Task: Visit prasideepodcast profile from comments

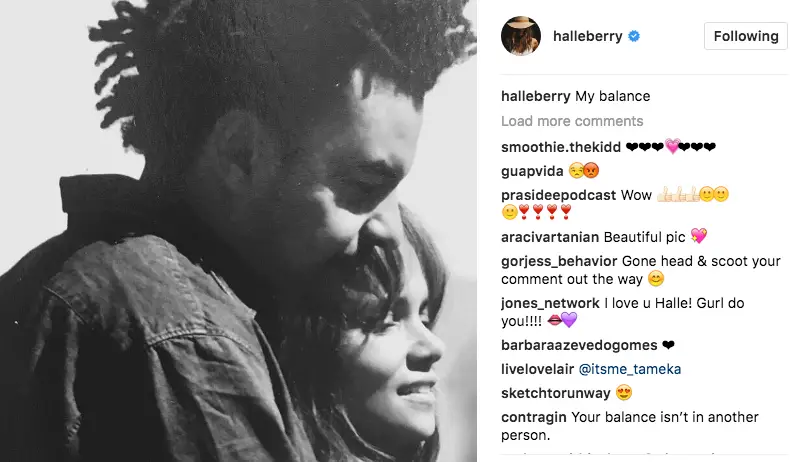Action: (559, 195)
